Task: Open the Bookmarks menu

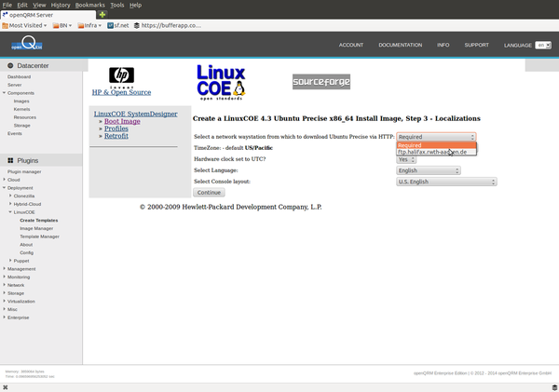Action: [89, 5]
